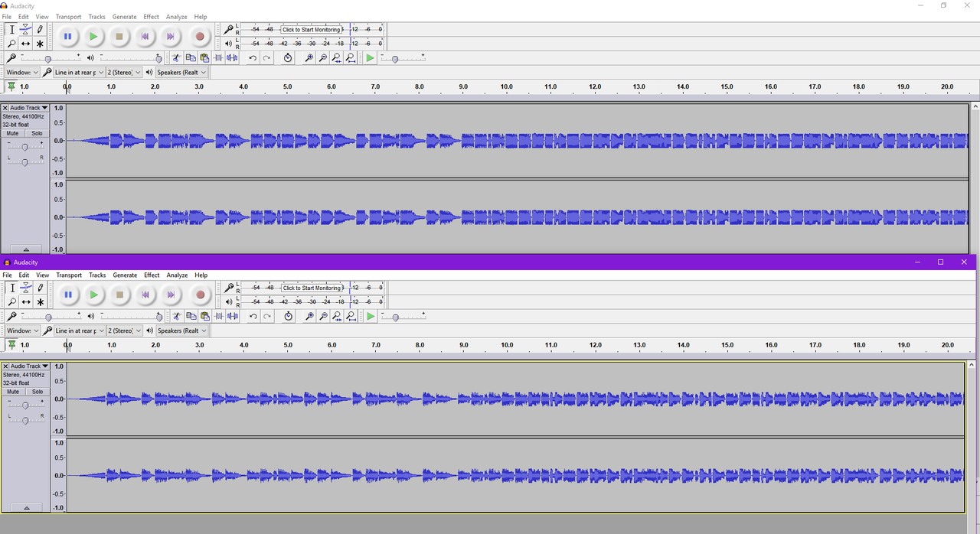Click the Time Shift tool in top window
The width and height of the screenshot is (980, 534).
[x=25, y=44]
